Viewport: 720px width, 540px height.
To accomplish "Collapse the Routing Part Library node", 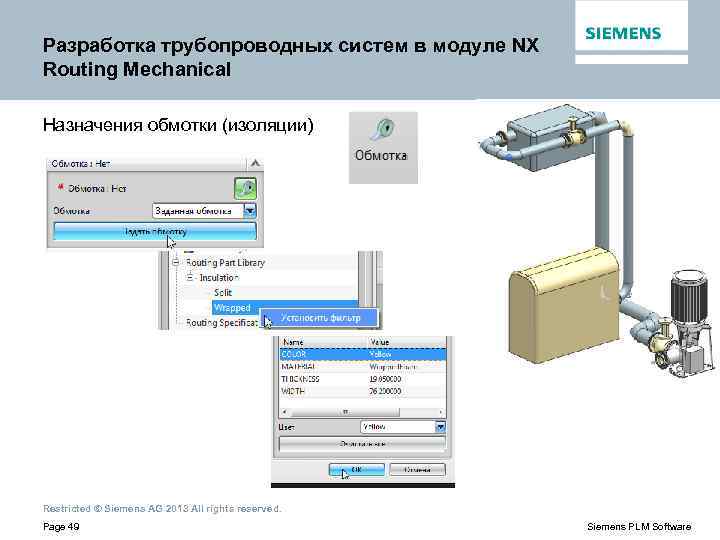I will (175, 263).
